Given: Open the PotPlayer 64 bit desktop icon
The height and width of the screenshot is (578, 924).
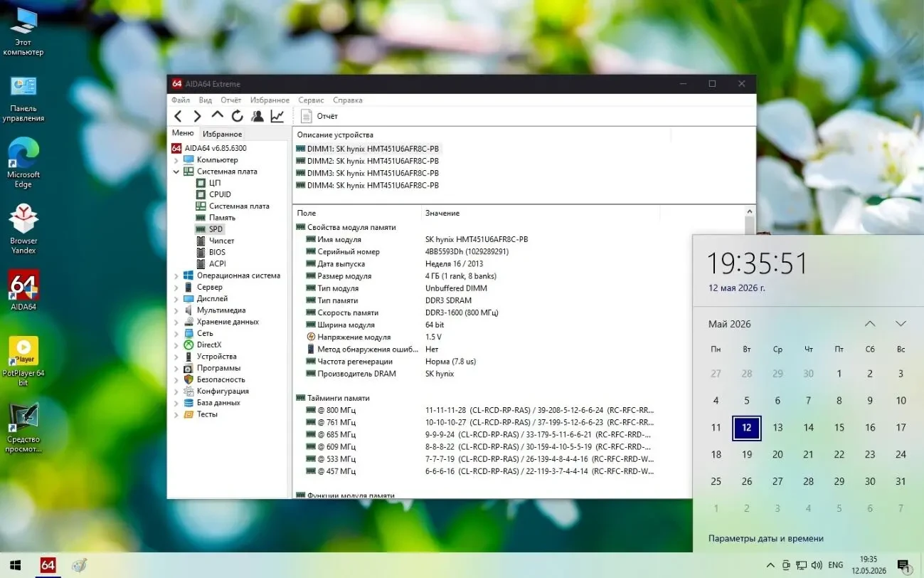Looking at the screenshot, I should pos(23,361).
